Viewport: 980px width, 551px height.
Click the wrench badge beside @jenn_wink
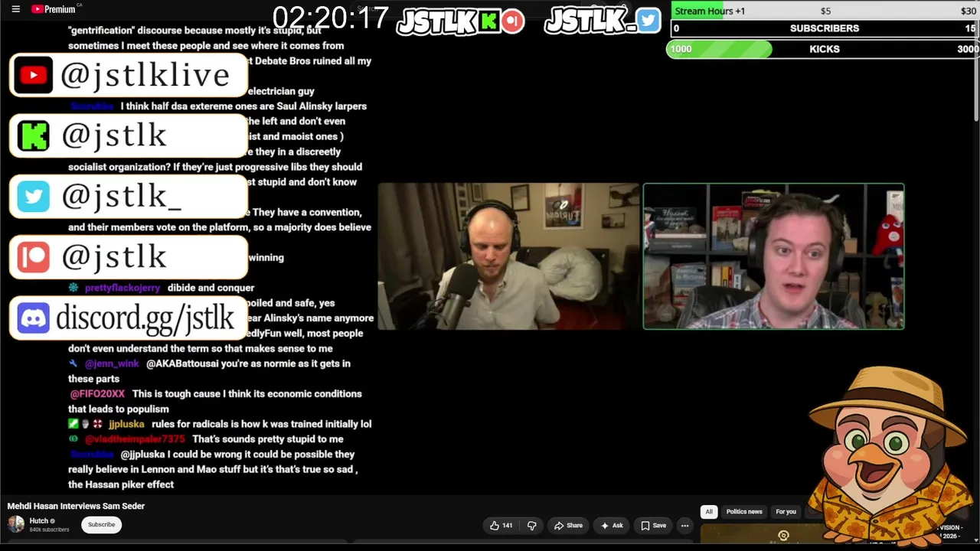pos(73,364)
